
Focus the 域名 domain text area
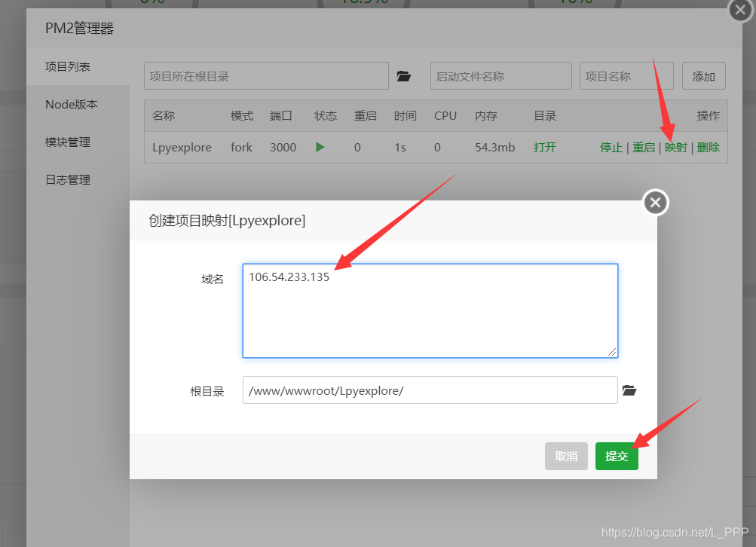pos(430,311)
